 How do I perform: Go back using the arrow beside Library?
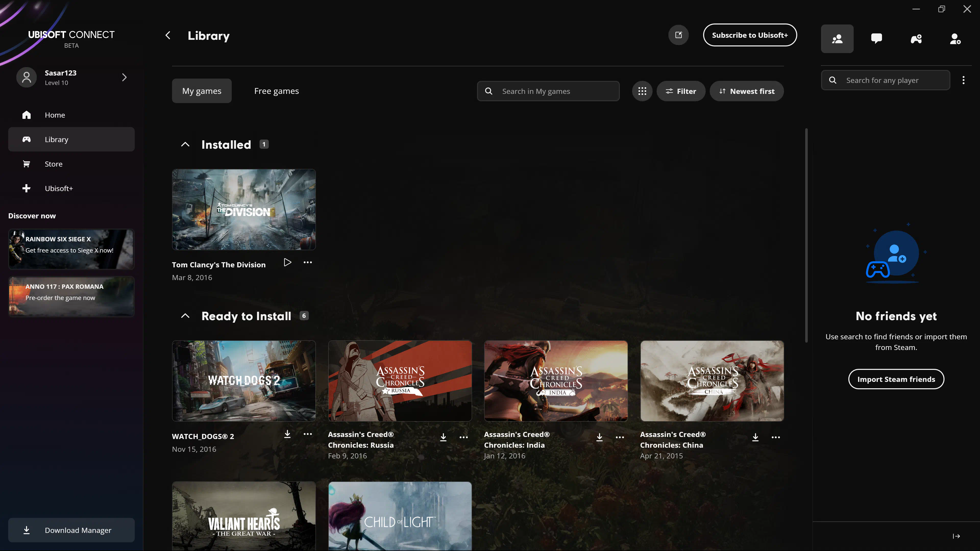[168, 35]
